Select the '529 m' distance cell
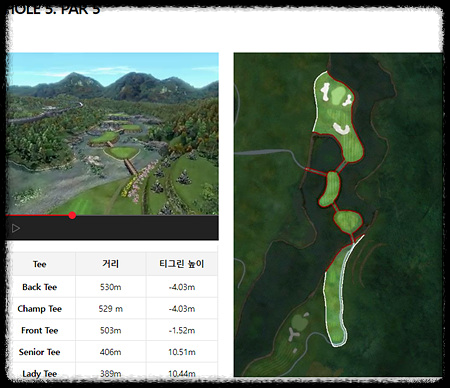 point(111,309)
